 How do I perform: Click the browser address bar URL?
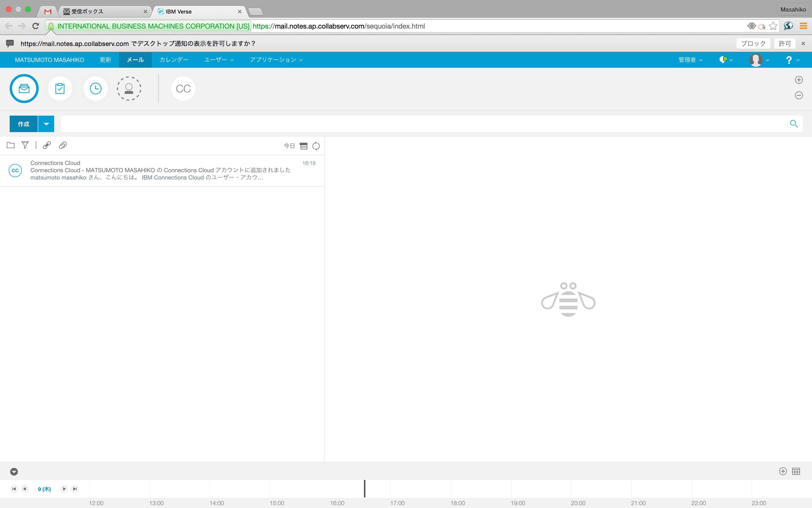pyautogui.click(x=339, y=26)
